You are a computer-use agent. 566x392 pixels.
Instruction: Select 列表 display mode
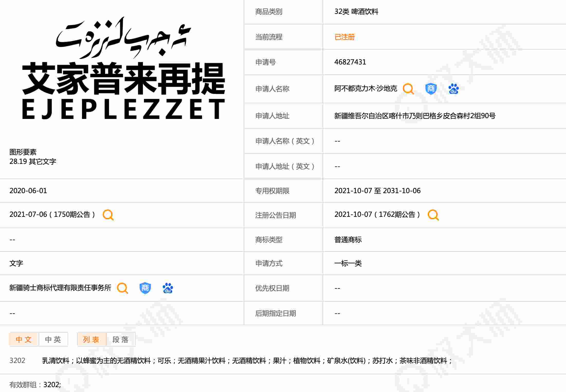pos(92,339)
